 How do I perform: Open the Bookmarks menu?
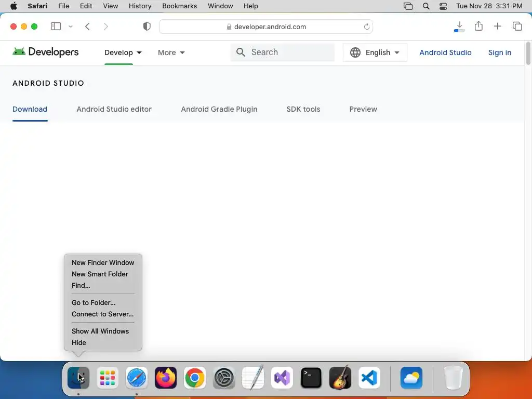click(179, 6)
